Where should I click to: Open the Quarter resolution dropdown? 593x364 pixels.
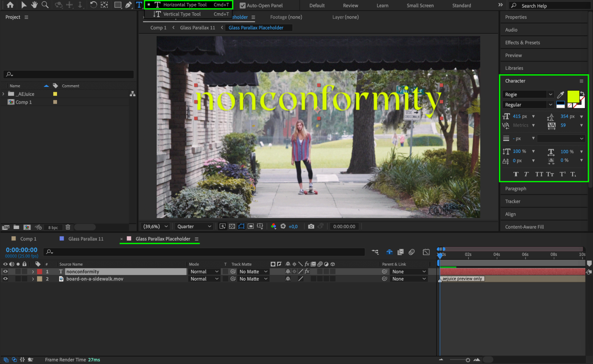click(194, 226)
